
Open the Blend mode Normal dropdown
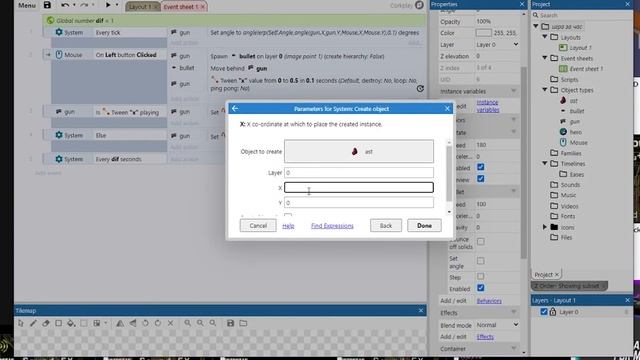[497, 325]
